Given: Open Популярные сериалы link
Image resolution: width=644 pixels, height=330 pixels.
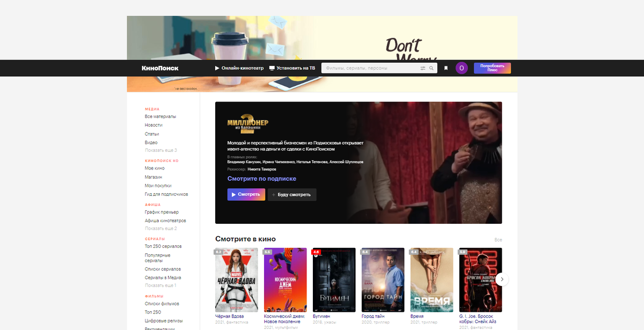Looking at the screenshot, I should [x=158, y=258].
